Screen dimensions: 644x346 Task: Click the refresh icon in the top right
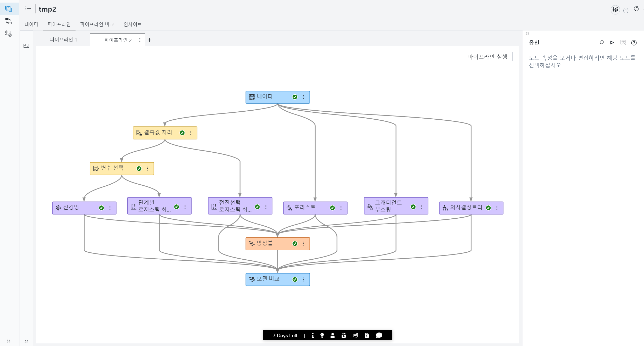636,9
